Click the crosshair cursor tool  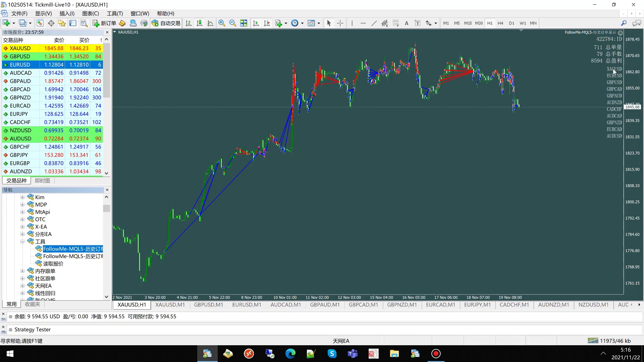[340, 23]
